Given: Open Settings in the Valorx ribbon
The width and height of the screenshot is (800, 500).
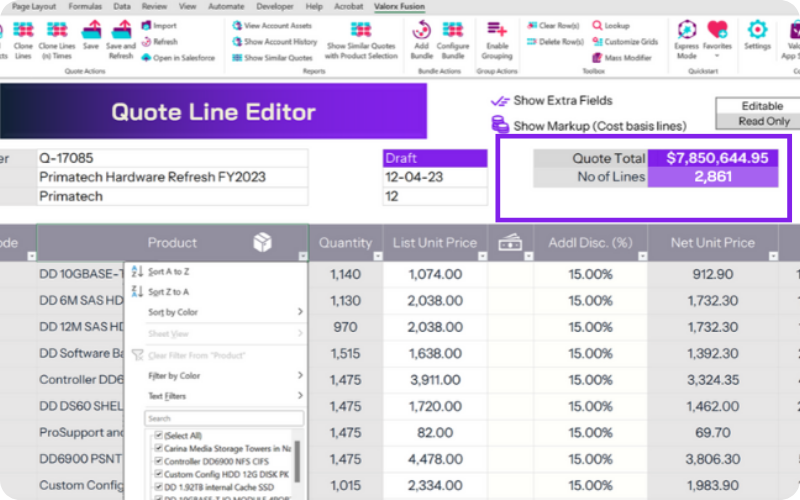Looking at the screenshot, I should point(757,35).
